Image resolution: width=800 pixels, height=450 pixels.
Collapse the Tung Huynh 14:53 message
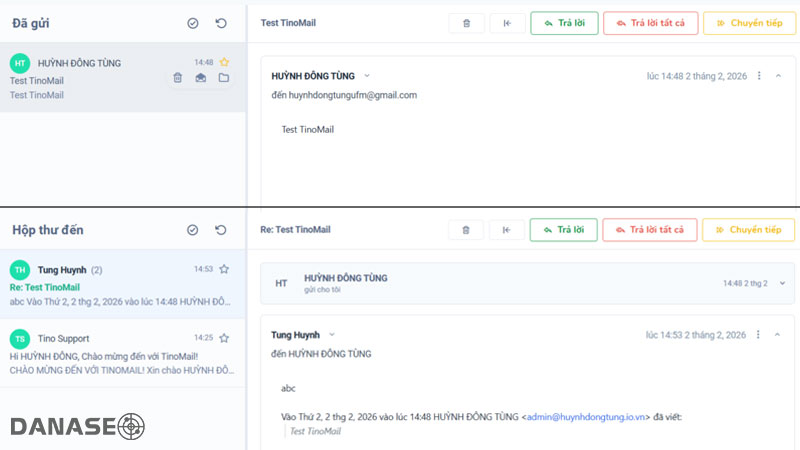778,335
